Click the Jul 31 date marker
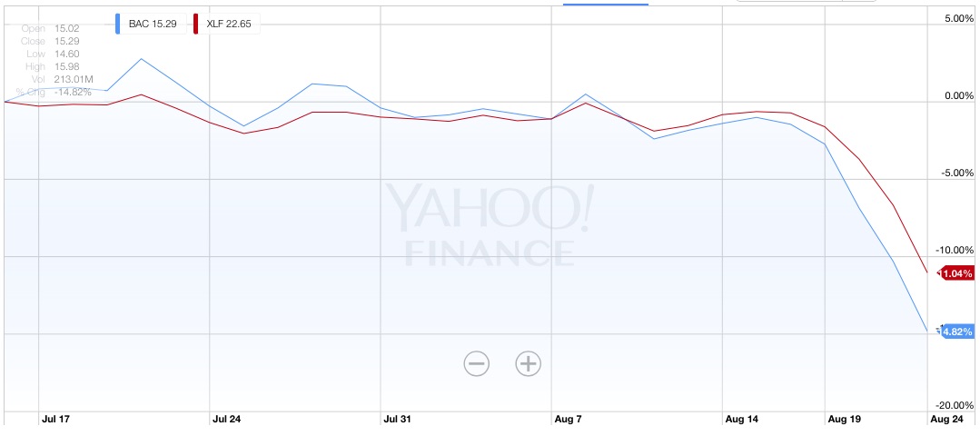 coord(397,420)
